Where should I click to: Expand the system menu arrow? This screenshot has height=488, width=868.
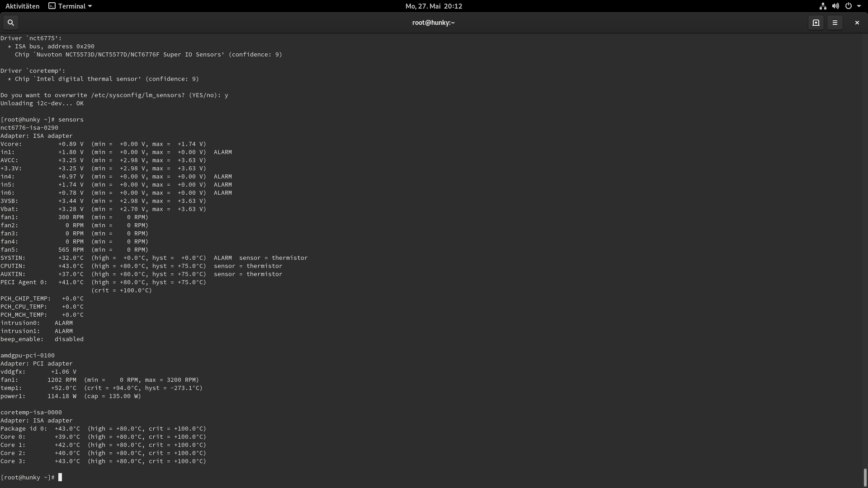tap(859, 6)
